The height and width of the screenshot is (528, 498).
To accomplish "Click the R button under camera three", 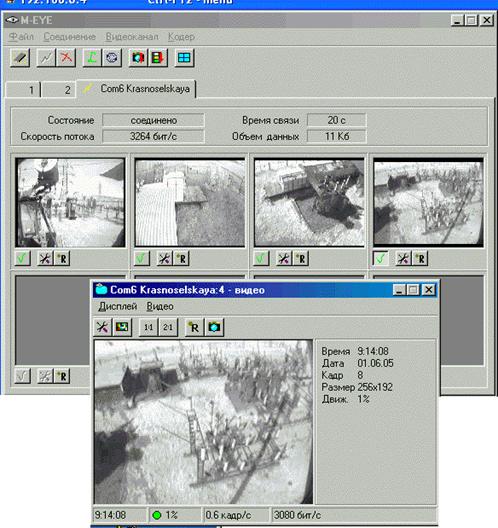I will pos(301,259).
